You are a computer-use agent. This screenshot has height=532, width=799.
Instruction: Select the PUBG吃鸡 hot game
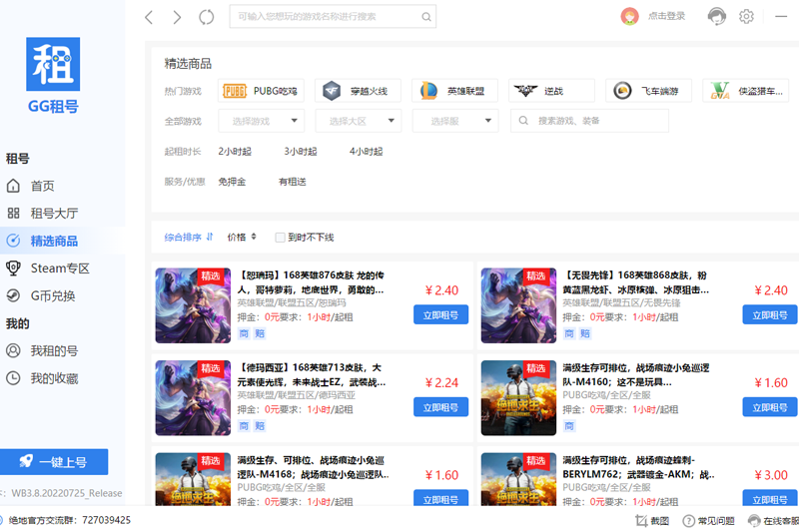click(262, 91)
